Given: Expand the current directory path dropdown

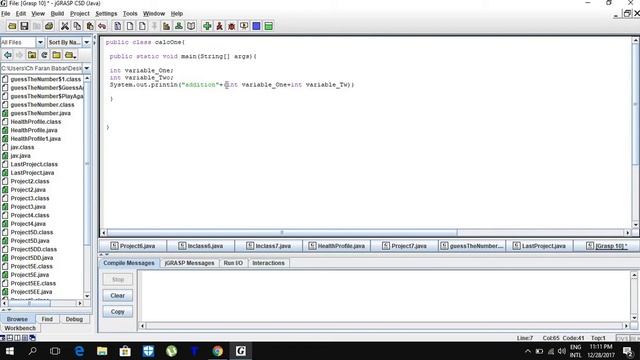Looking at the screenshot, I should [87, 68].
